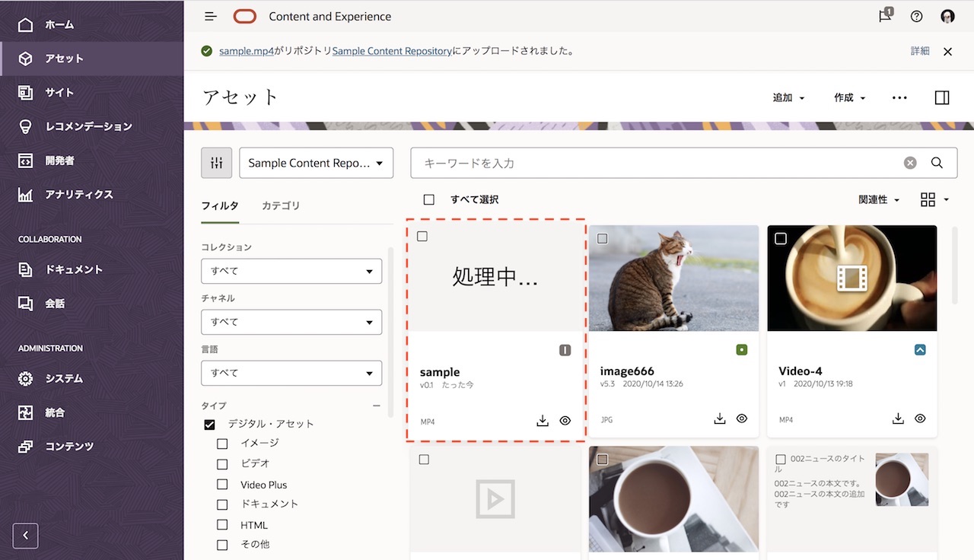Open the navigation hamburger menu
Viewport: 974px width, 560px height.
pyautogui.click(x=210, y=15)
